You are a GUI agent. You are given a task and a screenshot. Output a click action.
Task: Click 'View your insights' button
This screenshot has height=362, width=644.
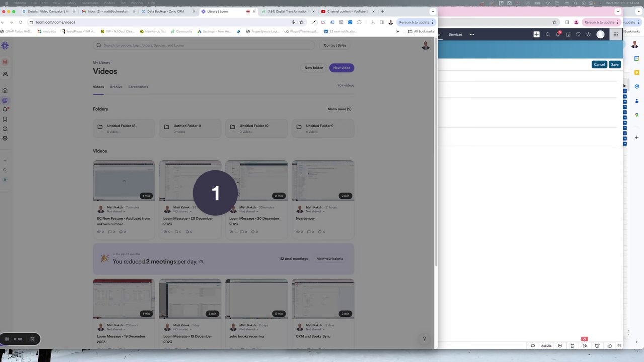coord(330,259)
